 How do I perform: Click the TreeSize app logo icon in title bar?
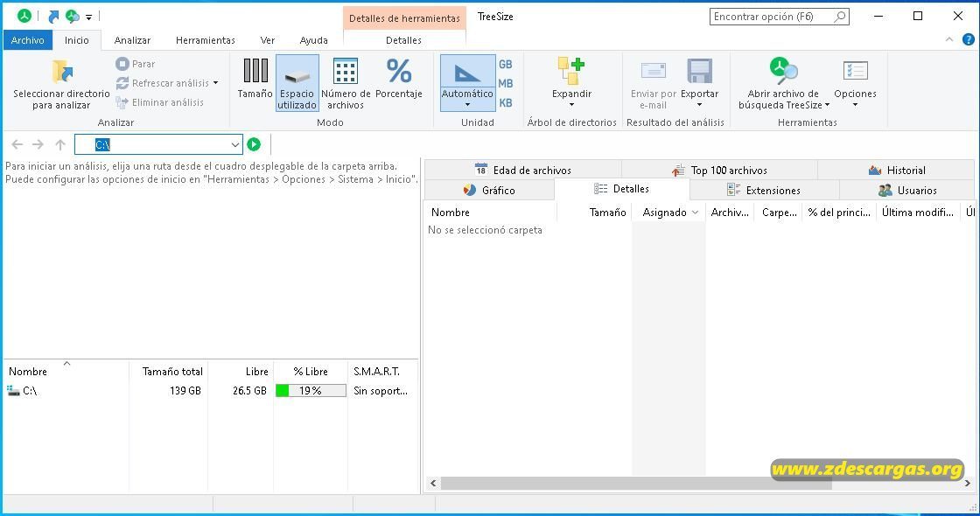coord(24,17)
